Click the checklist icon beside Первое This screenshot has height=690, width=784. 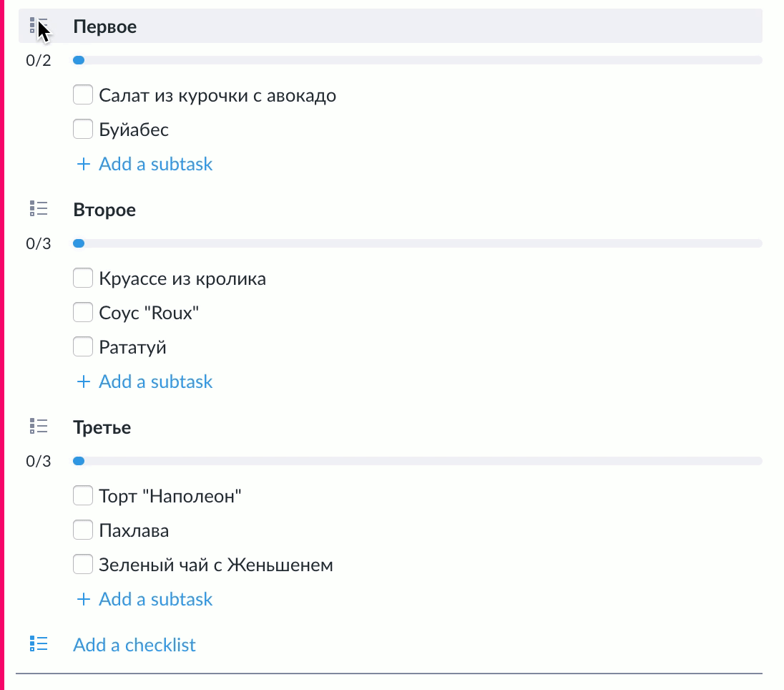(x=38, y=26)
